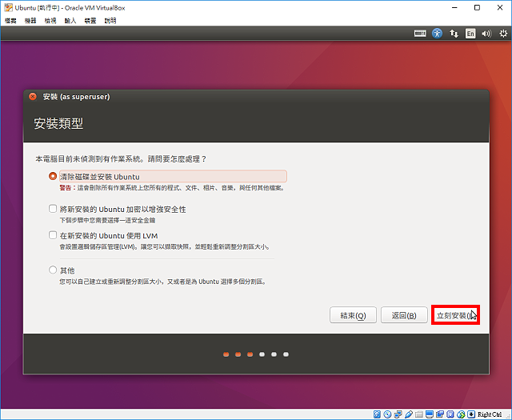Open the 檔案 (File) menu
This screenshot has height=420, width=512.
point(10,21)
